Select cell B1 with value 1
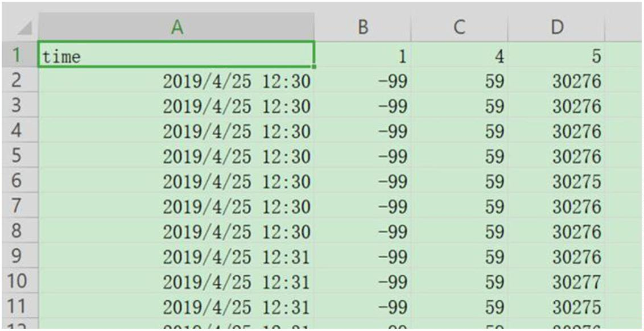Image resolution: width=644 pixels, height=331 pixels. pyautogui.click(x=362, y=56)
